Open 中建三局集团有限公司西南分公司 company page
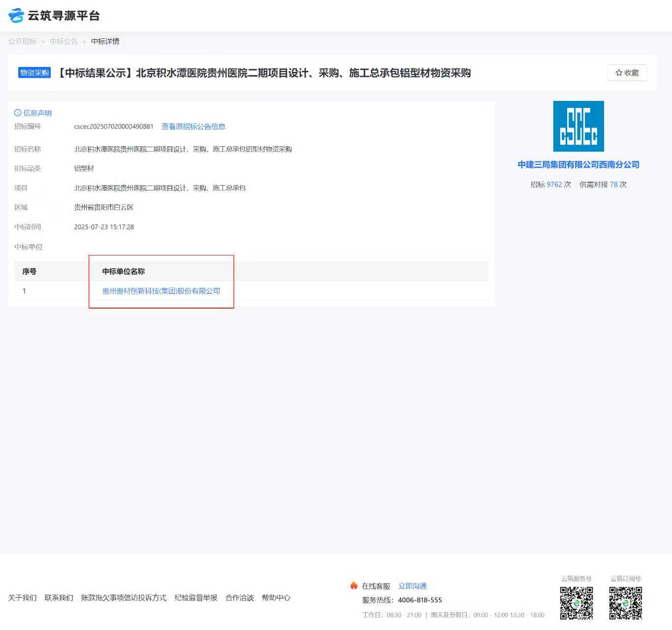Image resolution: width=672 pixels, height=630 pixels. (x=578, y=164)
